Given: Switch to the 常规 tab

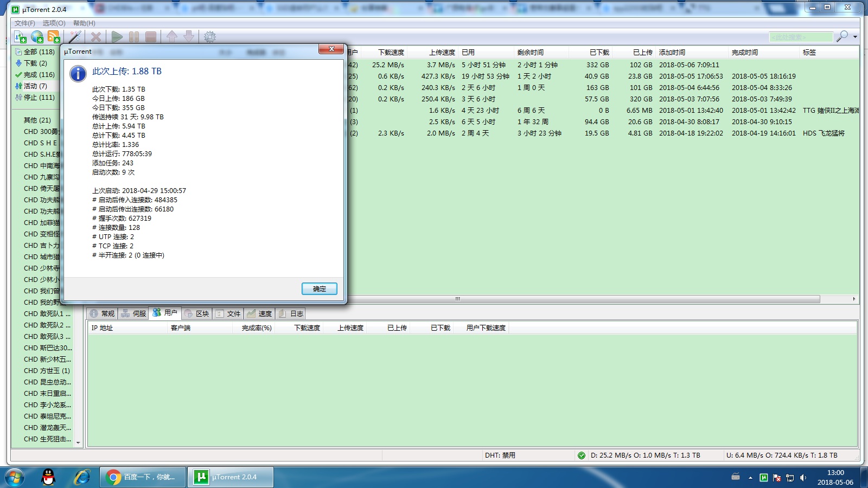Looking at the screenshot, I should coord(103,313).
